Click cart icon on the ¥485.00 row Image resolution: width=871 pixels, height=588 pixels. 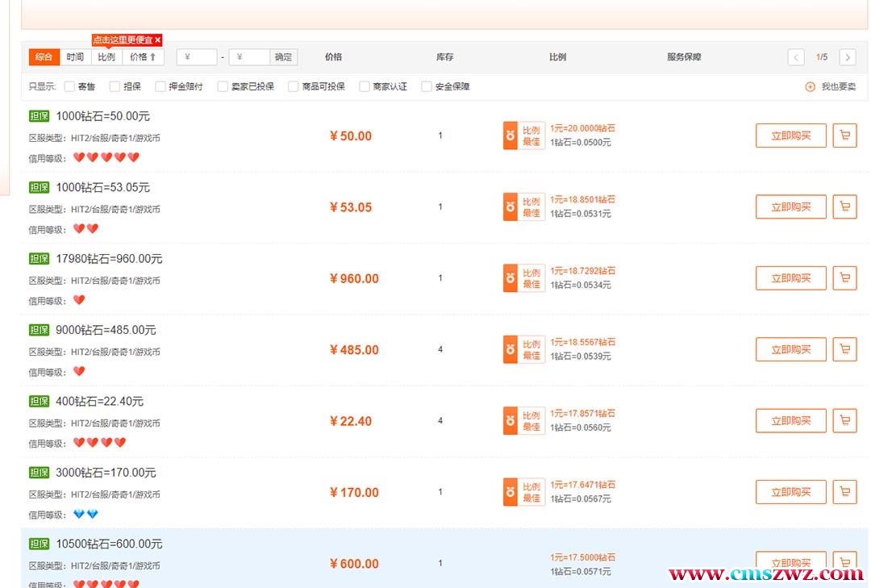click(x=844, y=349)
